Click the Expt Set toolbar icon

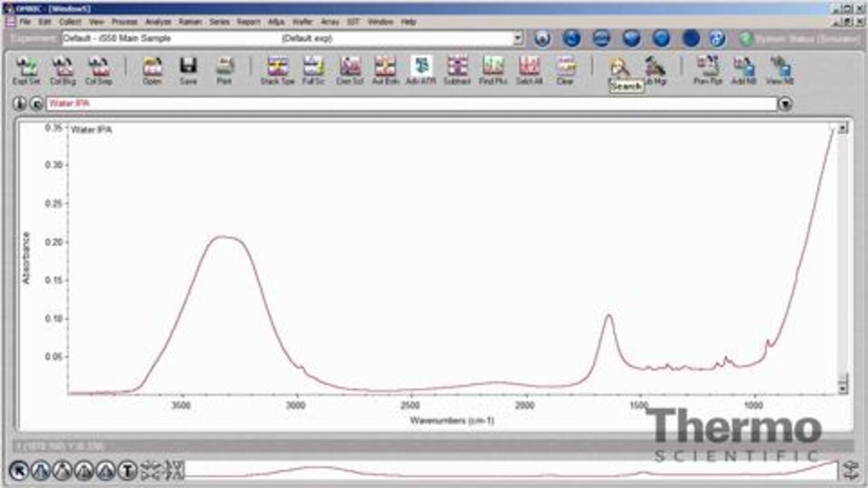tap(26, 69)
